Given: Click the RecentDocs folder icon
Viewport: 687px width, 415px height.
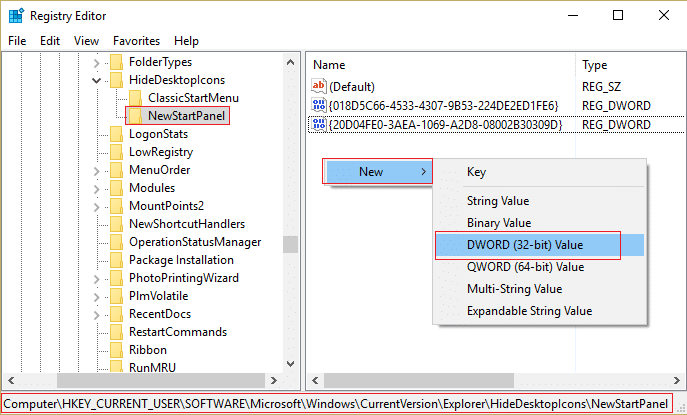Looking at the screenshot, I should point(117,314).
